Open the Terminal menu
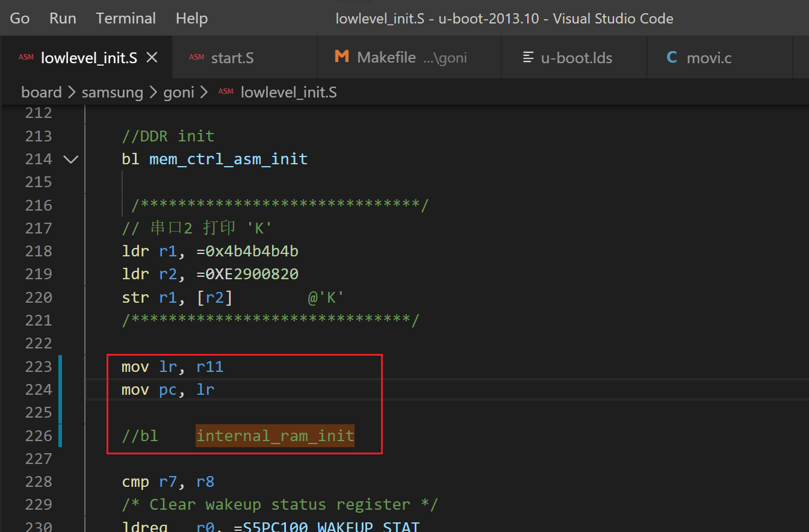809x532 pixels. pyautogui.click(x=126, y=19)
